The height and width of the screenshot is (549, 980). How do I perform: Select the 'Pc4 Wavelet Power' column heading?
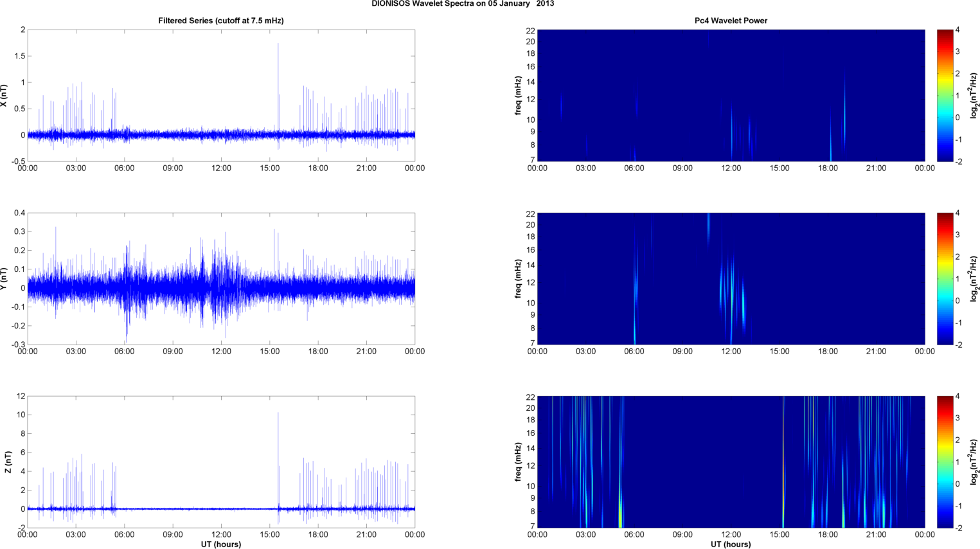[x=731, y=21]
